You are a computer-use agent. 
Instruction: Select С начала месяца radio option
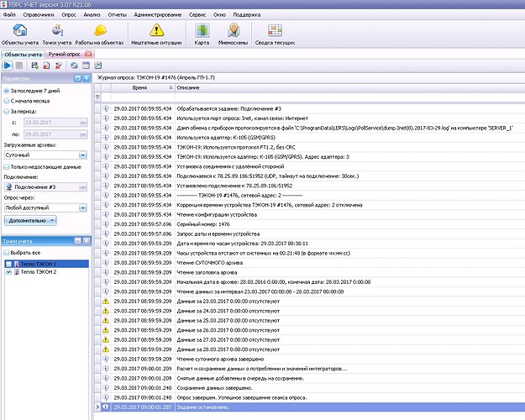(x=7, y=101)
